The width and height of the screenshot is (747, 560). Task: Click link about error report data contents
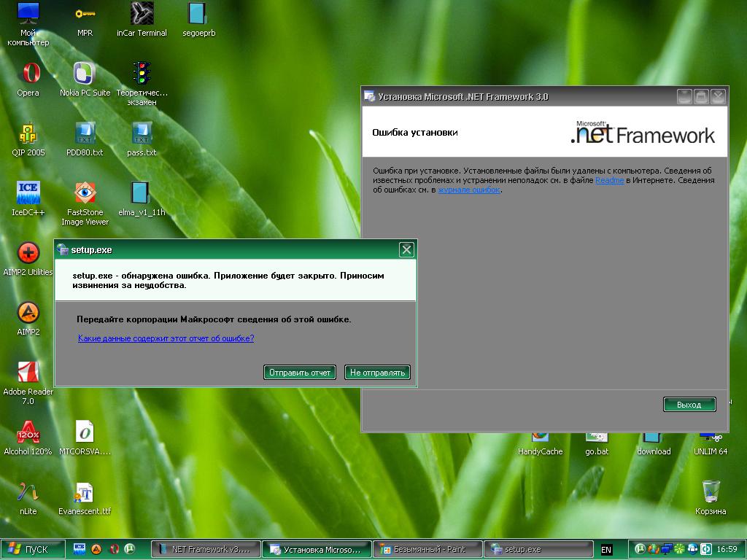166,338
